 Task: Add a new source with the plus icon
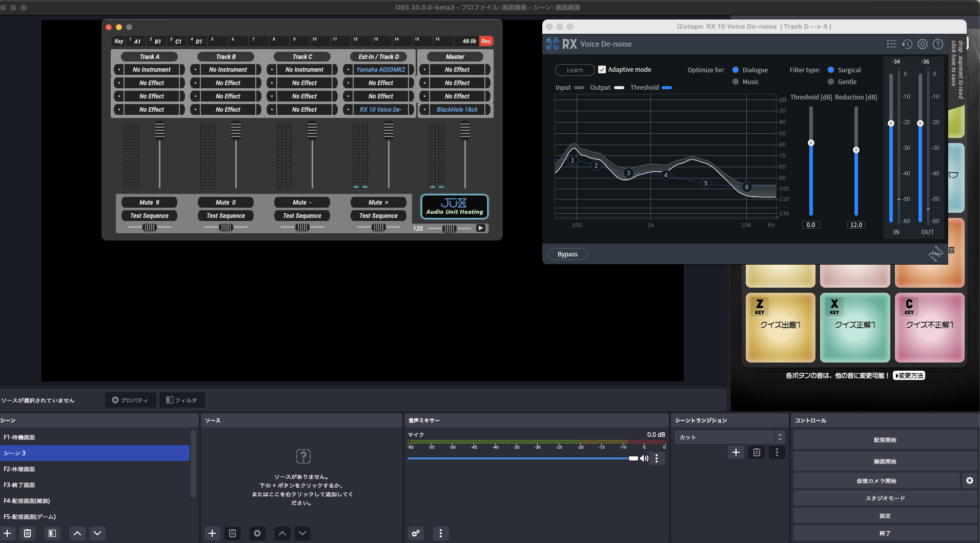[x=212, y=533]
